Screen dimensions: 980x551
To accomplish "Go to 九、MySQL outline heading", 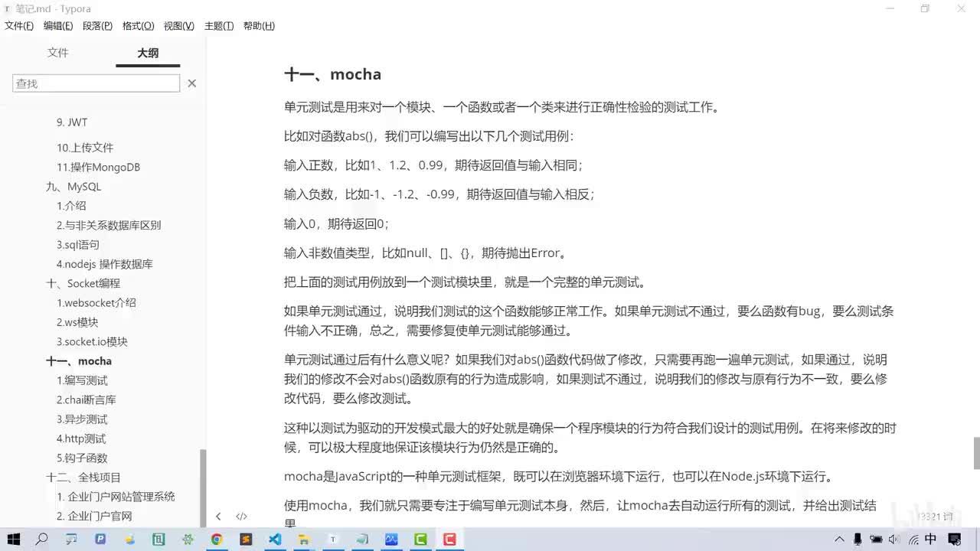I will [73, 187].
